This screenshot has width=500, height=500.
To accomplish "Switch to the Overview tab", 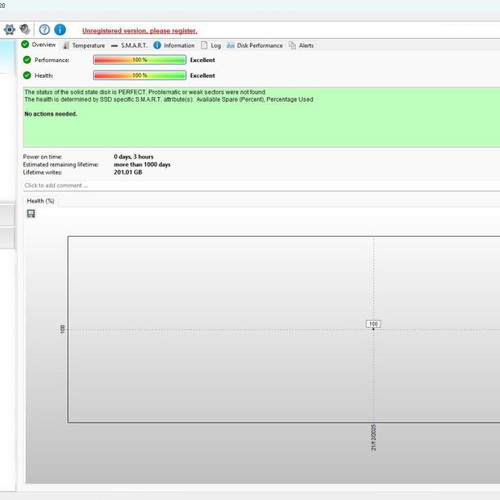I will [x=39, y=45].
